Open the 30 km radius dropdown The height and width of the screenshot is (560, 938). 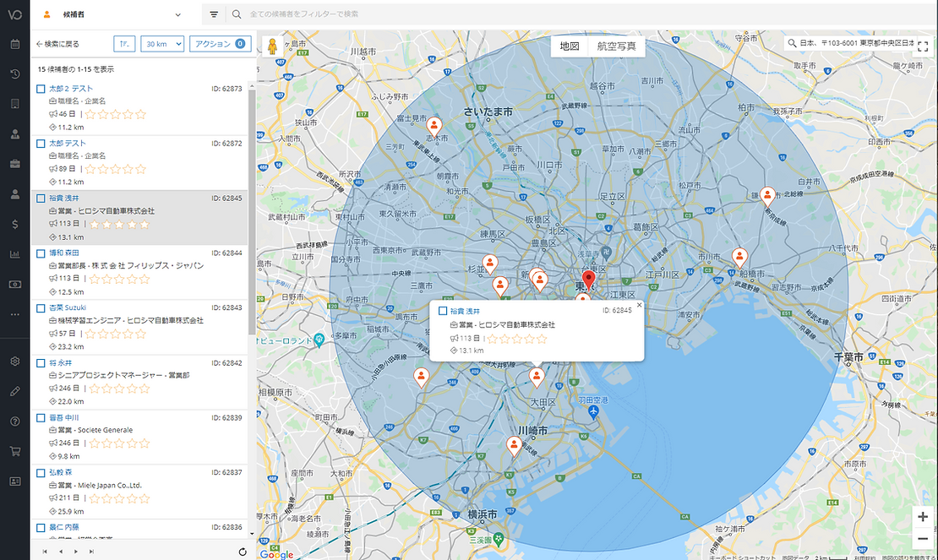pyautogui.click(x=161, y=44)
